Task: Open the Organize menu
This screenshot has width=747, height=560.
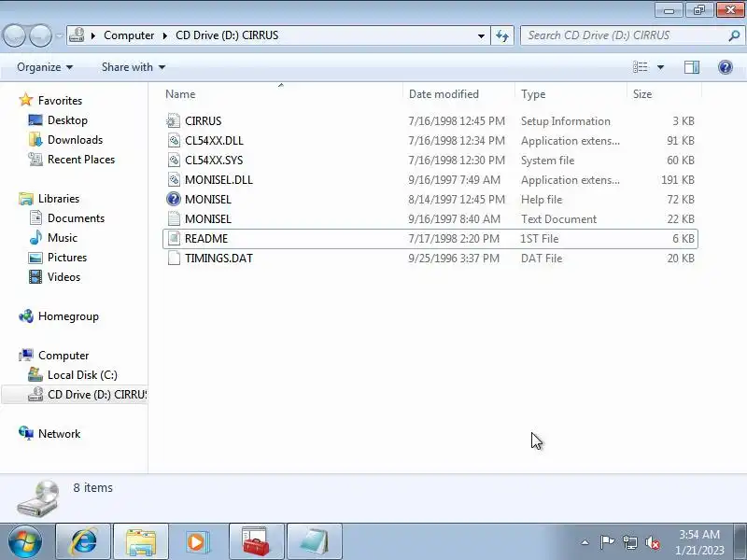Action: 45,67
